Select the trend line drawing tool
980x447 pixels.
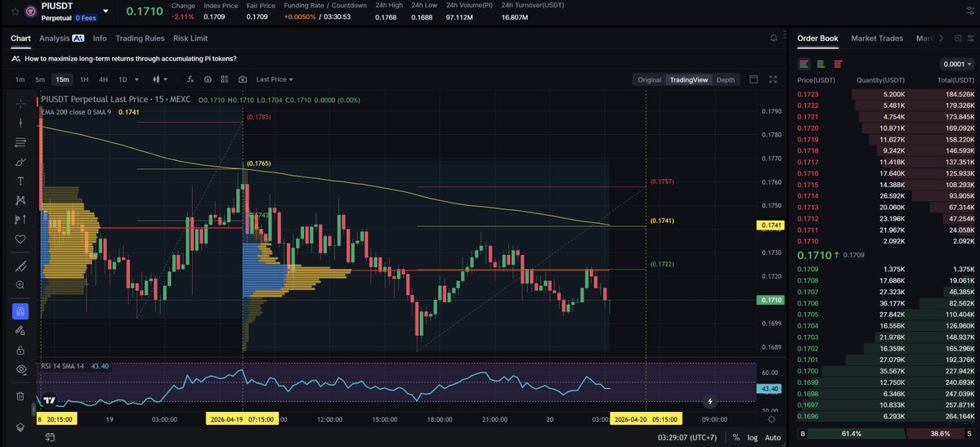click(20, 123)
